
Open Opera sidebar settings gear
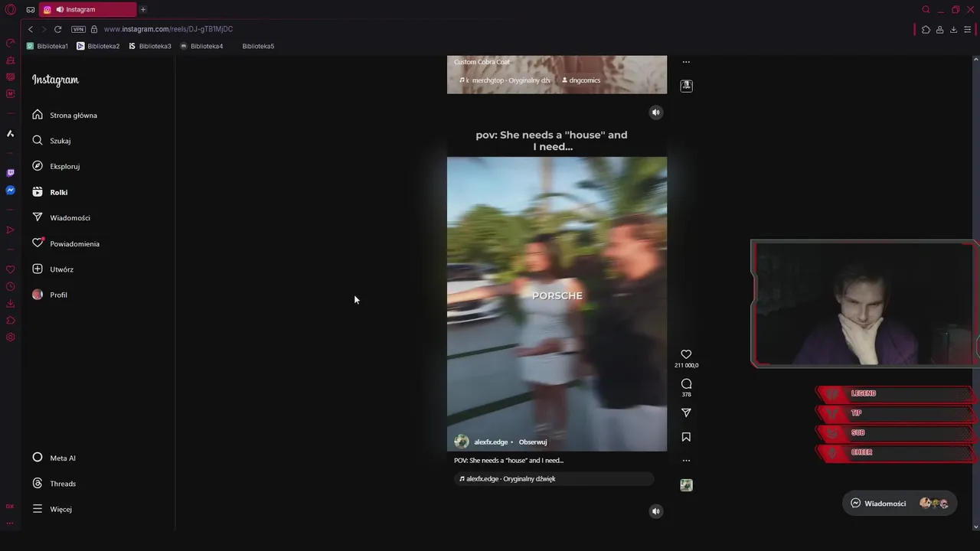[x=11, y=337]
